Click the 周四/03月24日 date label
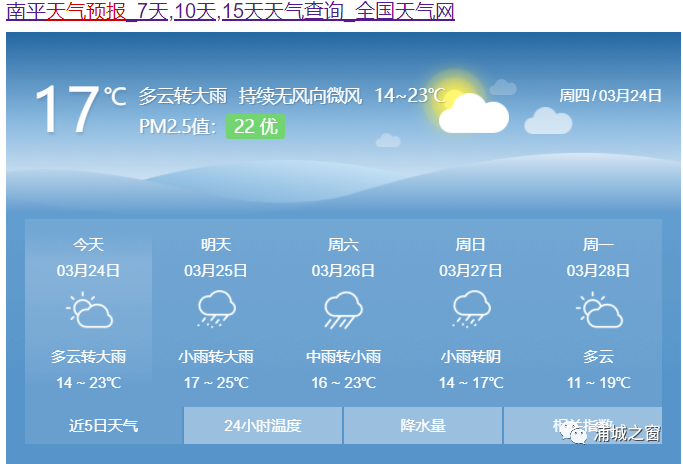This screenshot has height=464, width=683. 610,95
